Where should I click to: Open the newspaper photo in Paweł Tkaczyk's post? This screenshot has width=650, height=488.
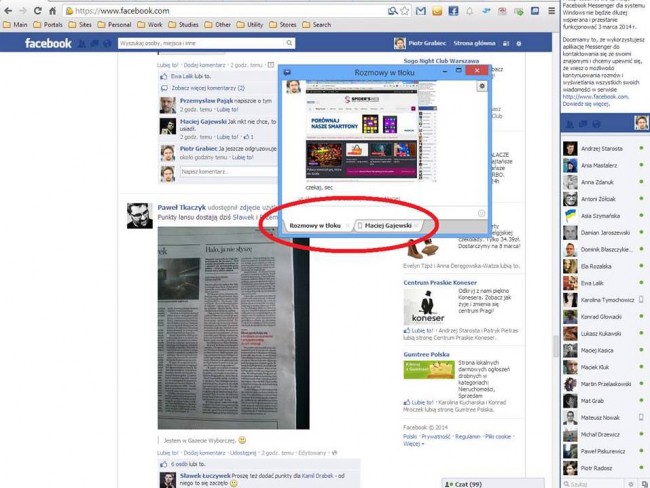click(233, 328)
